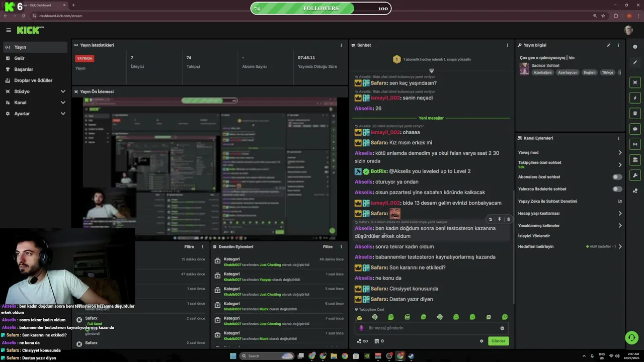Open Yasaklanmış kelimeler chevron

tap(620, 225)
